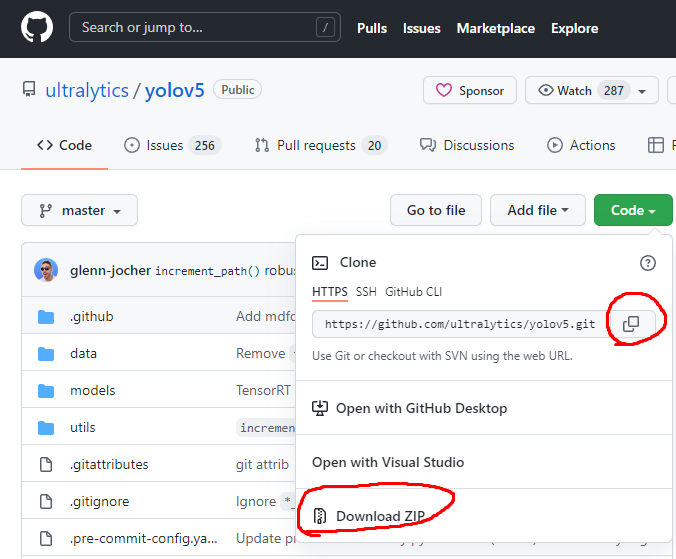This screenshot has width=676, height=559.
Task: Click the Go to file button
Action: click(x=436, y=210)
